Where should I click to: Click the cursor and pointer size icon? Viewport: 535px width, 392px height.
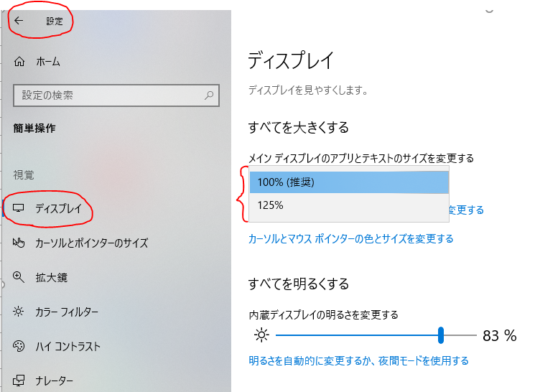(x=19, y=243)
